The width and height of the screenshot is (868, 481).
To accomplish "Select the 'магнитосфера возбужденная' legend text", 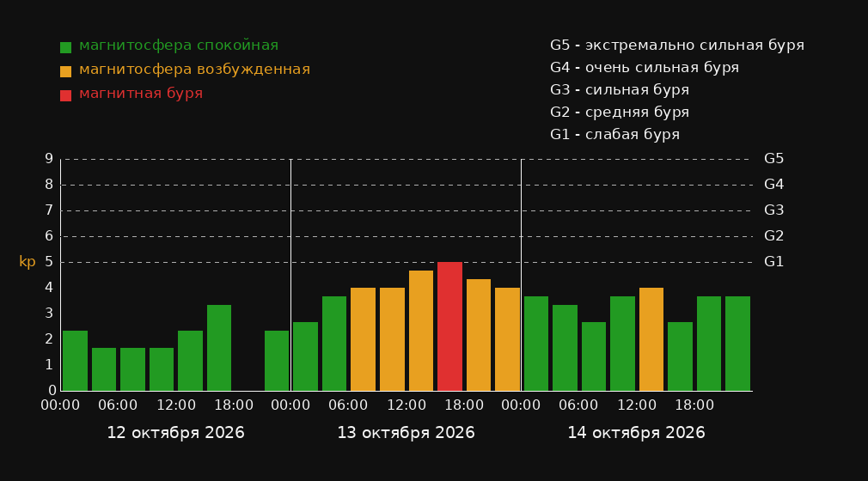I will [195, 70].
